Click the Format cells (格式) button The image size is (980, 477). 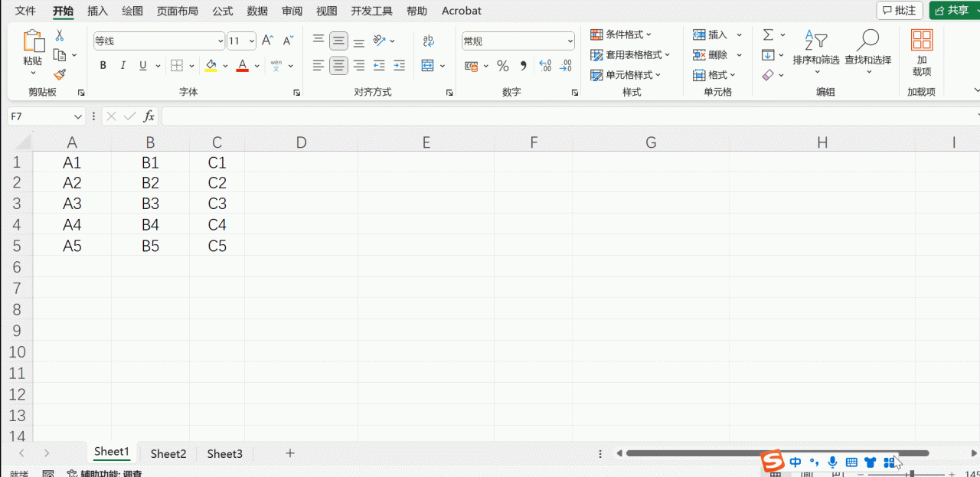(x=714, y=75)
